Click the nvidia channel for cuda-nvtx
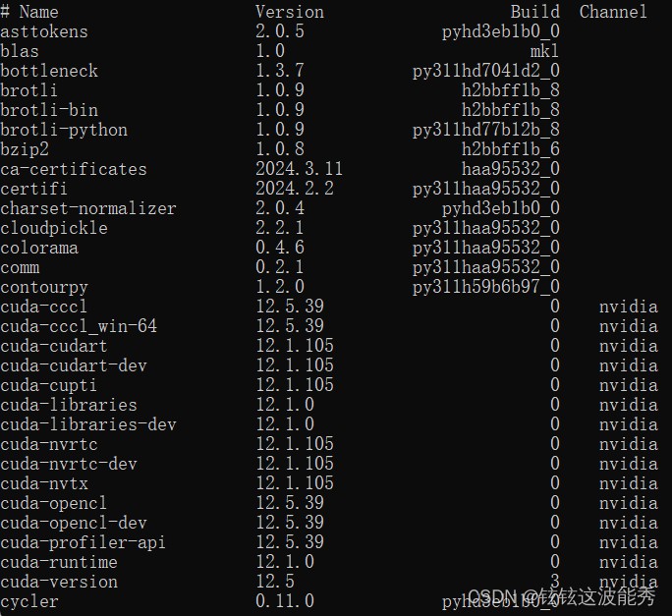This screenshot has height=616, width=672. (x=628, y=483)
